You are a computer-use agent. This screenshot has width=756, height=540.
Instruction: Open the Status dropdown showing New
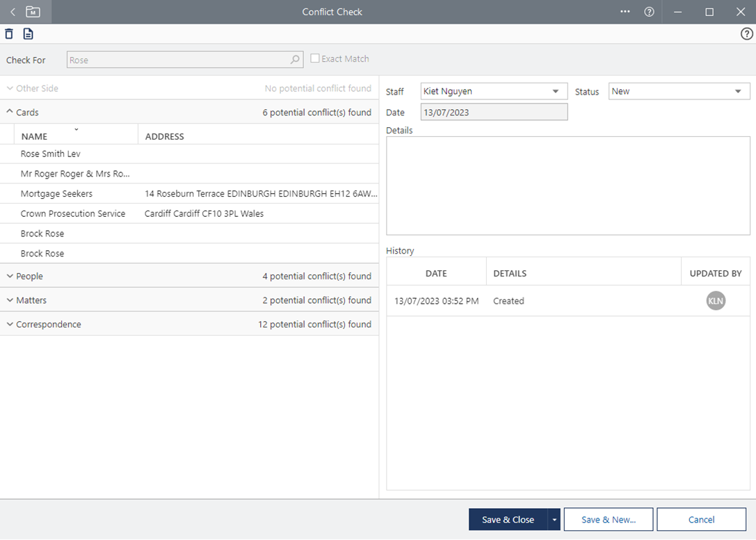click(737, 92)
